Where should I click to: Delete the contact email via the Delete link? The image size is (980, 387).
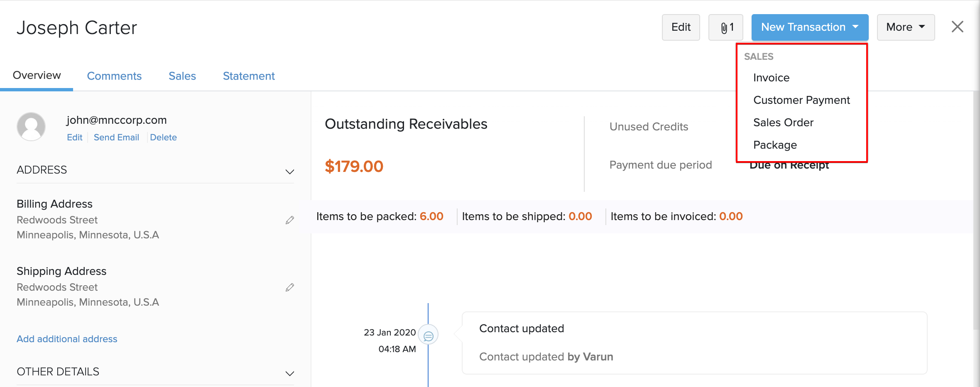[164, 137]
